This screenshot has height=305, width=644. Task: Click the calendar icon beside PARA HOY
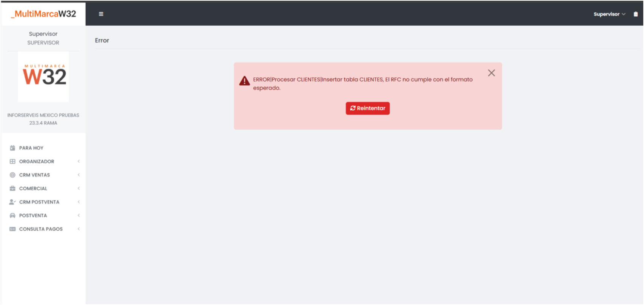tap(12, 148)
